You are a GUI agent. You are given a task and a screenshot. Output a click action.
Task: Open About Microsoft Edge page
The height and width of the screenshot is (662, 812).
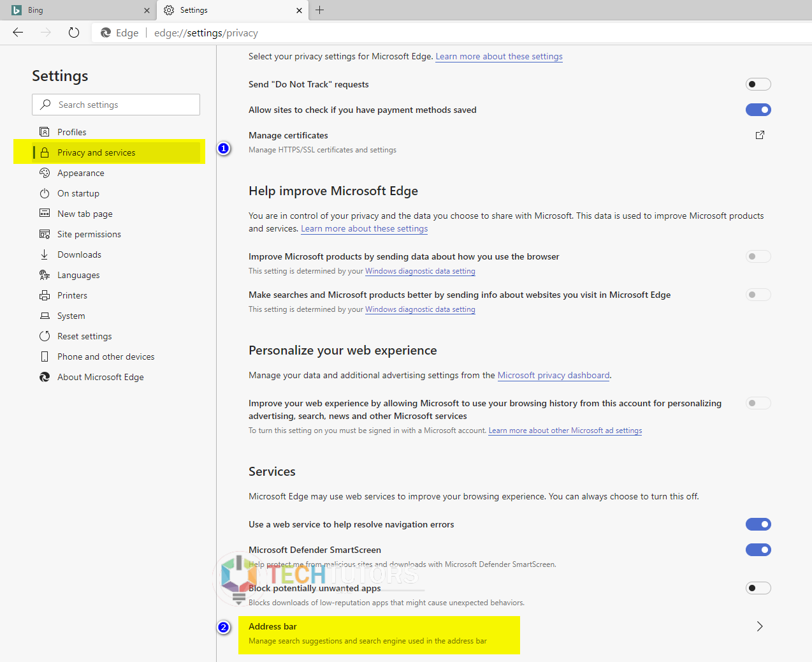point(116,377)
